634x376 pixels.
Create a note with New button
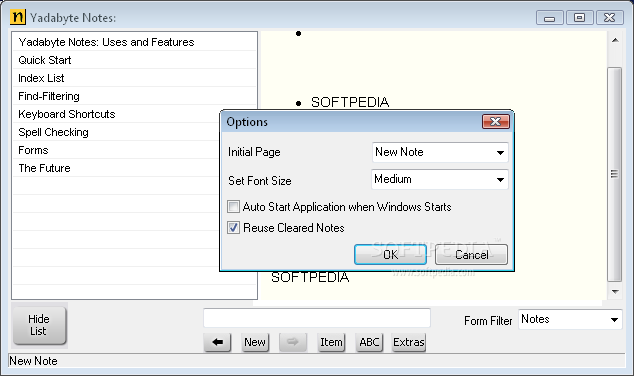point(255,342)
